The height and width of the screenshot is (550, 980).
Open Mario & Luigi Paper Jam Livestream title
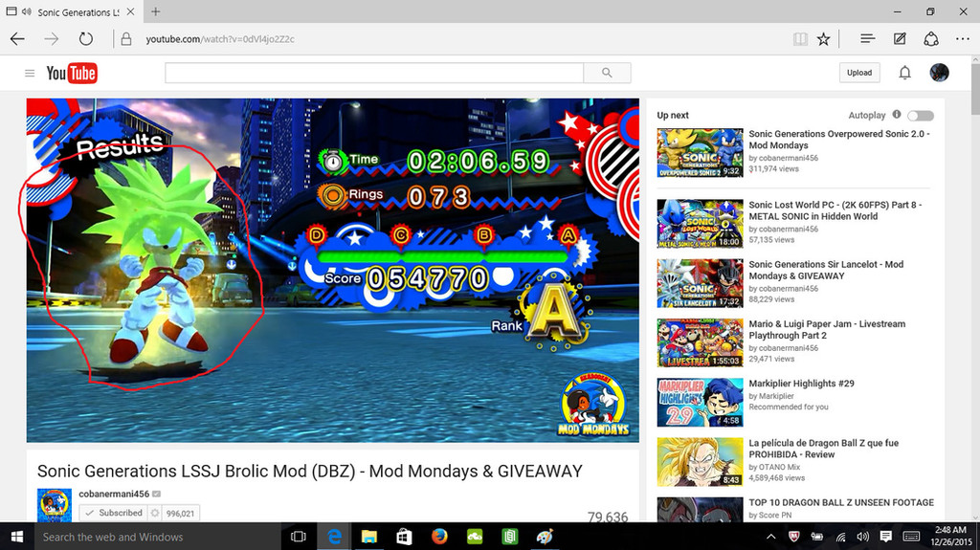(827, 329)
